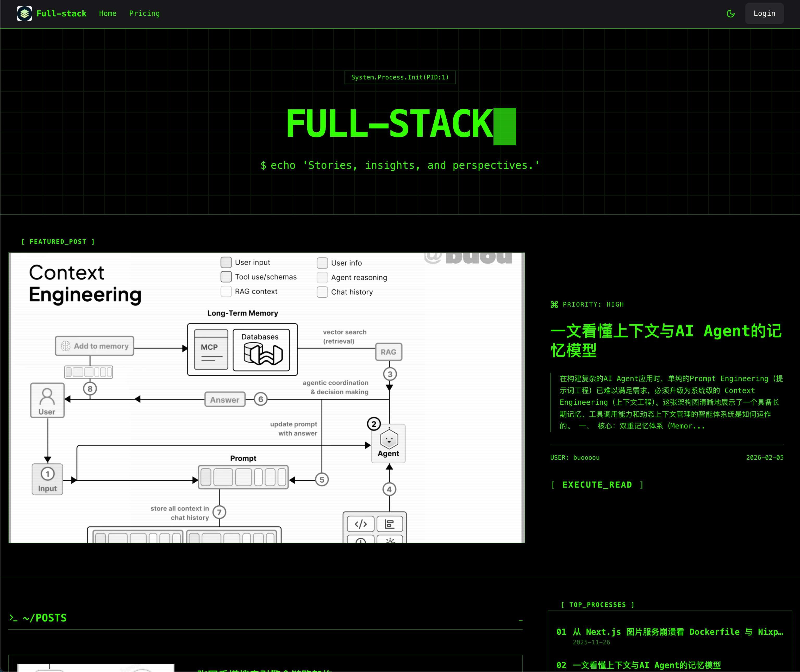Open the Pricing menu item
This screenshot has height=672, width=800.
tap(144, 14)
